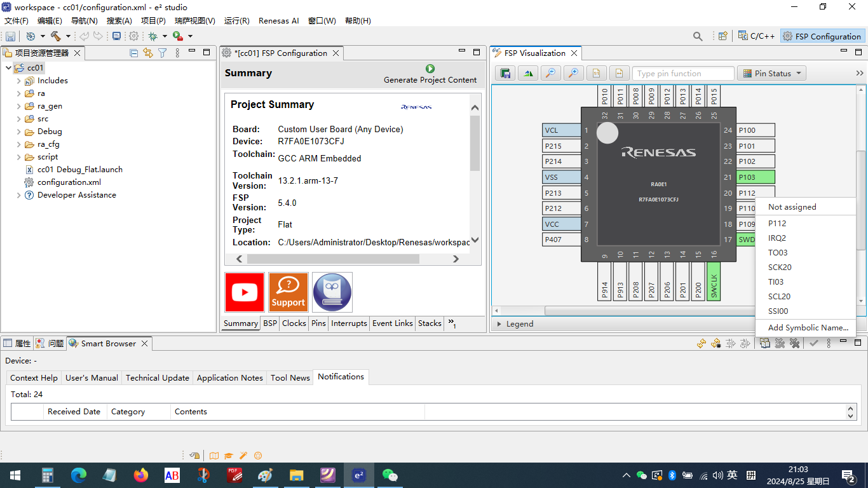Expand the Includes folder
Image resolution: width=868 pixels, height=488 pixels.
[x=19, y=81]
